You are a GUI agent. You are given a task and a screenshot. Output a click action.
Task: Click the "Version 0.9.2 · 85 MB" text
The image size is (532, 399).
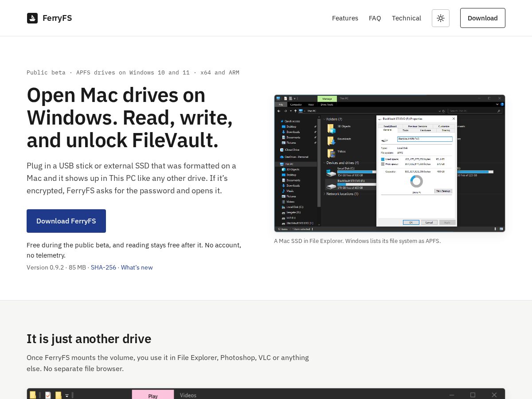pos(56,267)
